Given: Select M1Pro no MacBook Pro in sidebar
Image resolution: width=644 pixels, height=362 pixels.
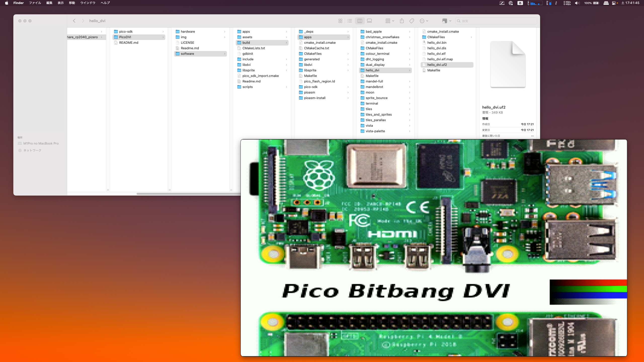Looking at the screenshot, I should pos(41,143).
